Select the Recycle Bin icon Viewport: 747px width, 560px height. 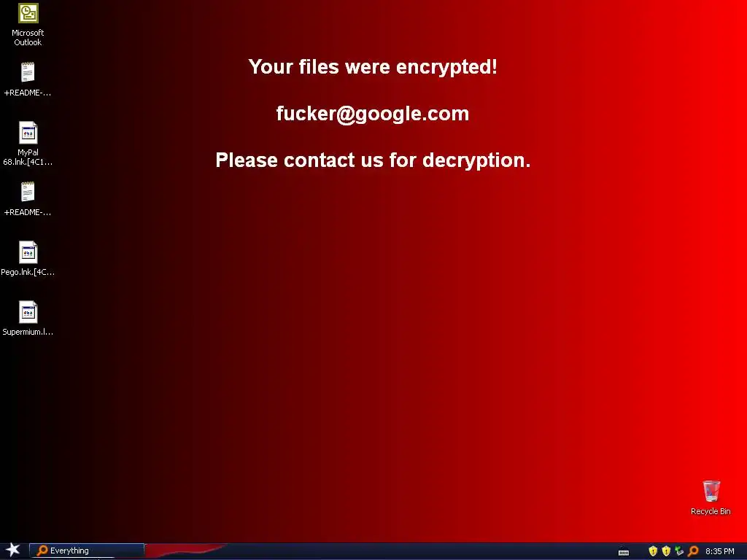click(x=711, y=497)
